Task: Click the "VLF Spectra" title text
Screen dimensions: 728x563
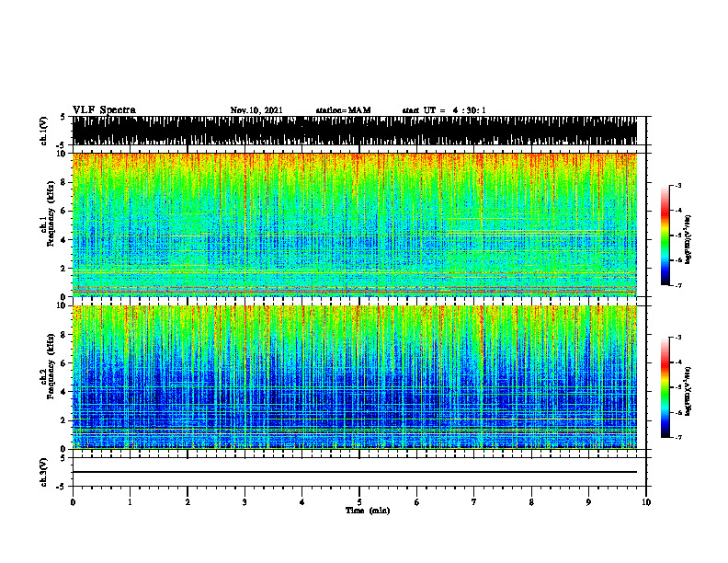Action: 104,110
